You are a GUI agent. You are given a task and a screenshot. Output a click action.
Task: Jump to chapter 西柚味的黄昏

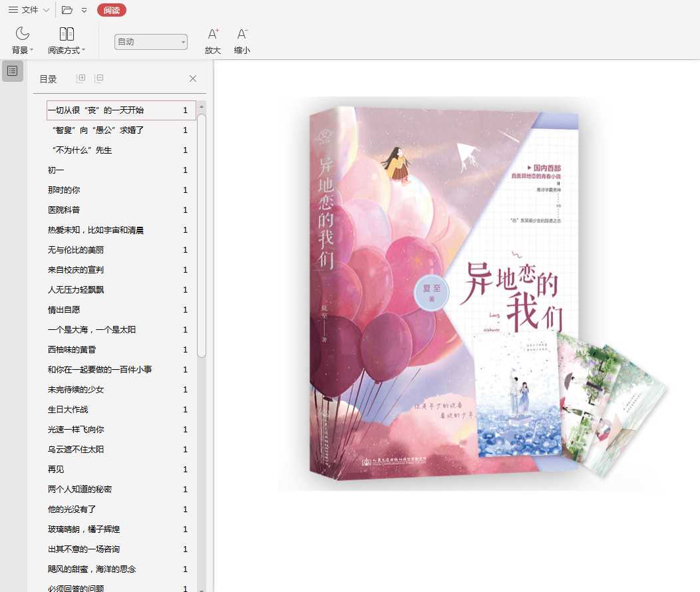pyautogui.click(x=121, y=350)
